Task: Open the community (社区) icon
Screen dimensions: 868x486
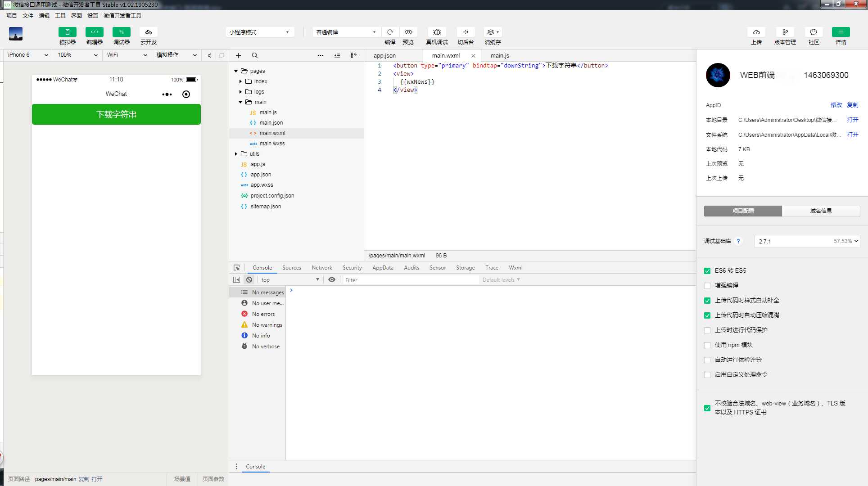Action: [x=814, y=32]
